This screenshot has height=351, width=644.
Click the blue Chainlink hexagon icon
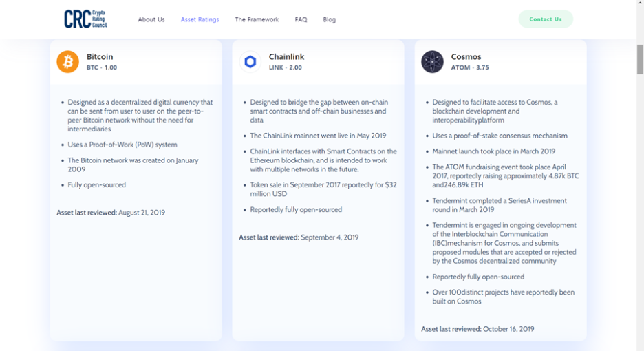tap(250, 62)
